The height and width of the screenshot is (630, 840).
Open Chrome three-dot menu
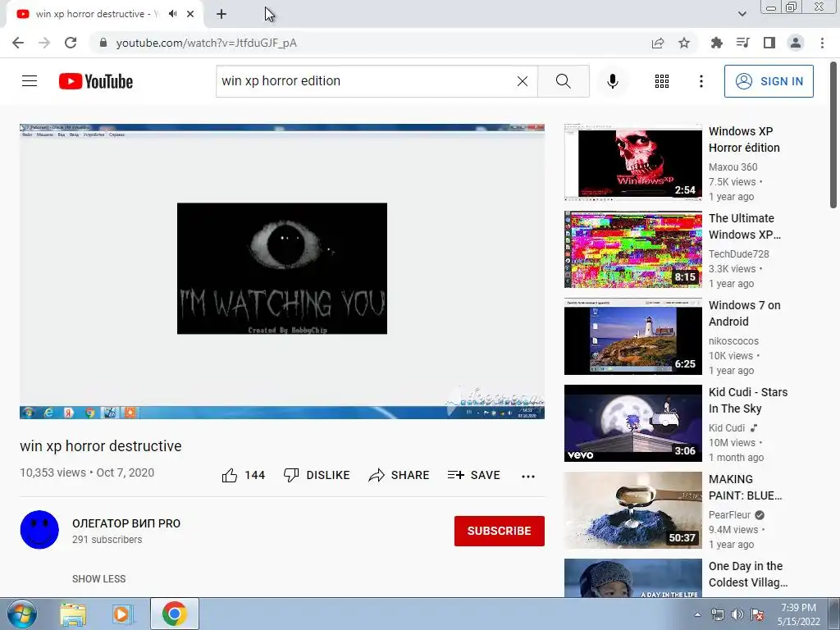(x=822, y=43)
